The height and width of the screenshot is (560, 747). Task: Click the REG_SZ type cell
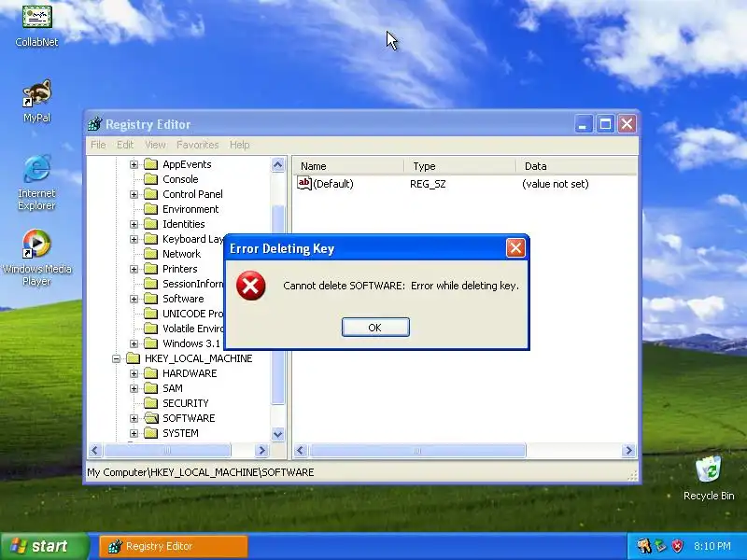click(428, 184)
